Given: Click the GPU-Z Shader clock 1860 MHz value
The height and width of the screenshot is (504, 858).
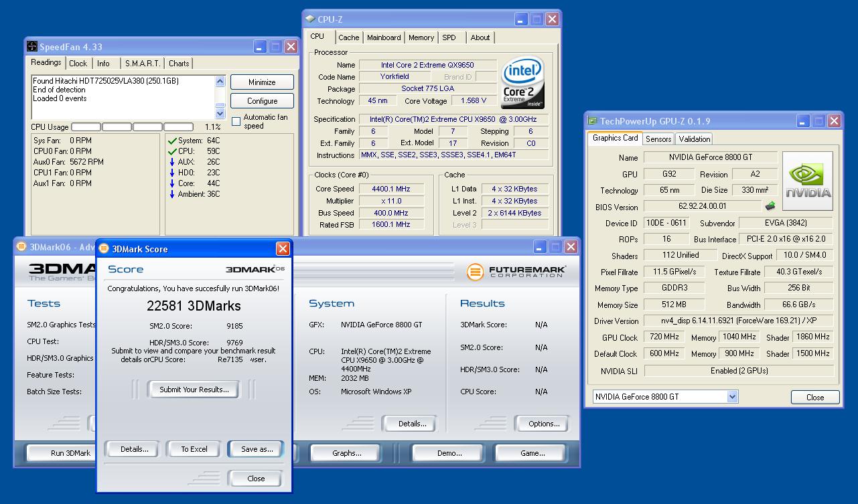Looking at the screenshot, I should (812, 337).
